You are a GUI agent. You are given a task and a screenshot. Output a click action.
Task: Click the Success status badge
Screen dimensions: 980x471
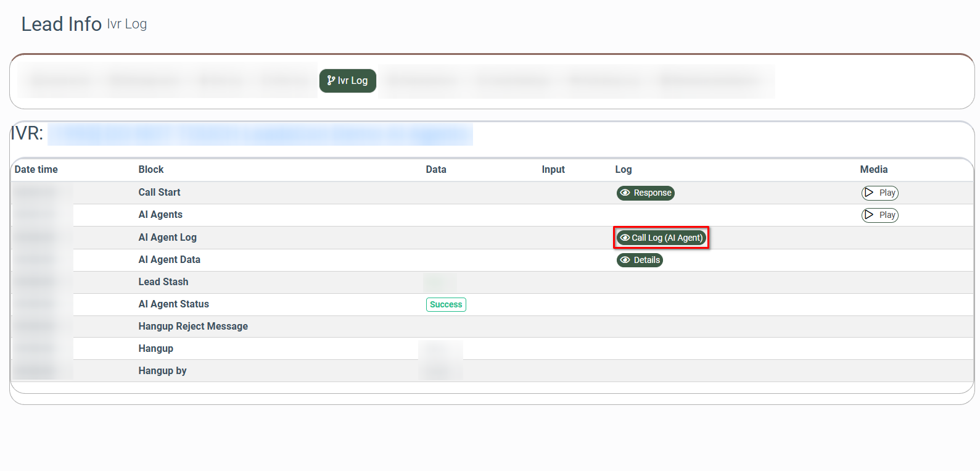point(445,305)
